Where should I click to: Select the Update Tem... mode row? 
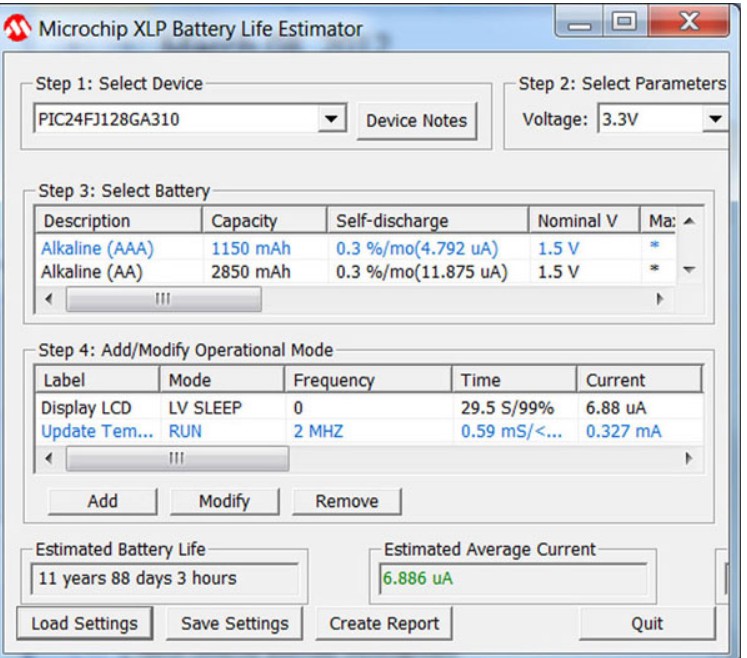(369, 432)
